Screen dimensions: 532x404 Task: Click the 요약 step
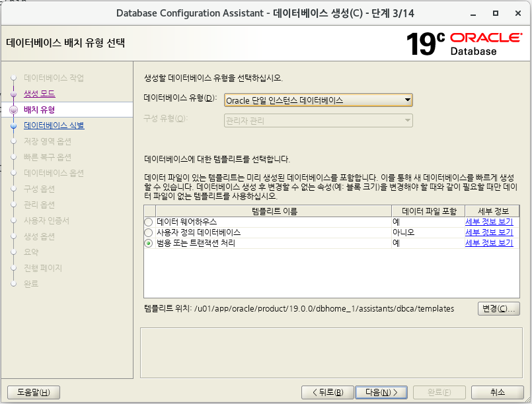[31, 252]
